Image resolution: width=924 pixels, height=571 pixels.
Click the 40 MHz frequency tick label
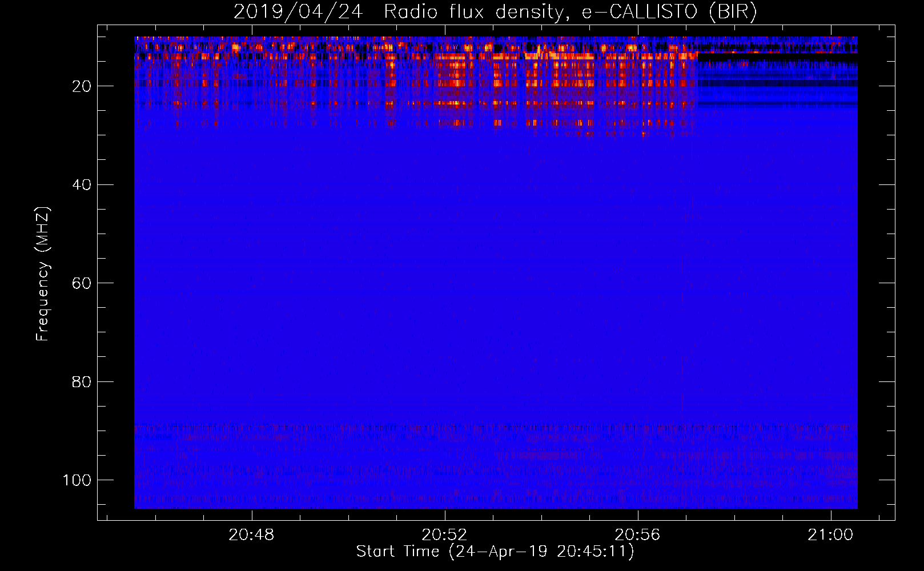(82, 184)
